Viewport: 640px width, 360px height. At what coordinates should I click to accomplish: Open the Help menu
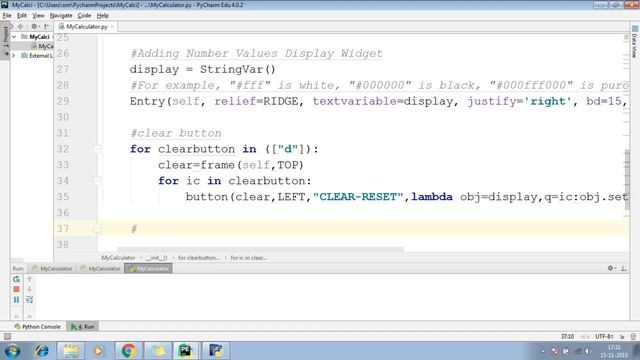pyautogui.click(x=102, y=16)
